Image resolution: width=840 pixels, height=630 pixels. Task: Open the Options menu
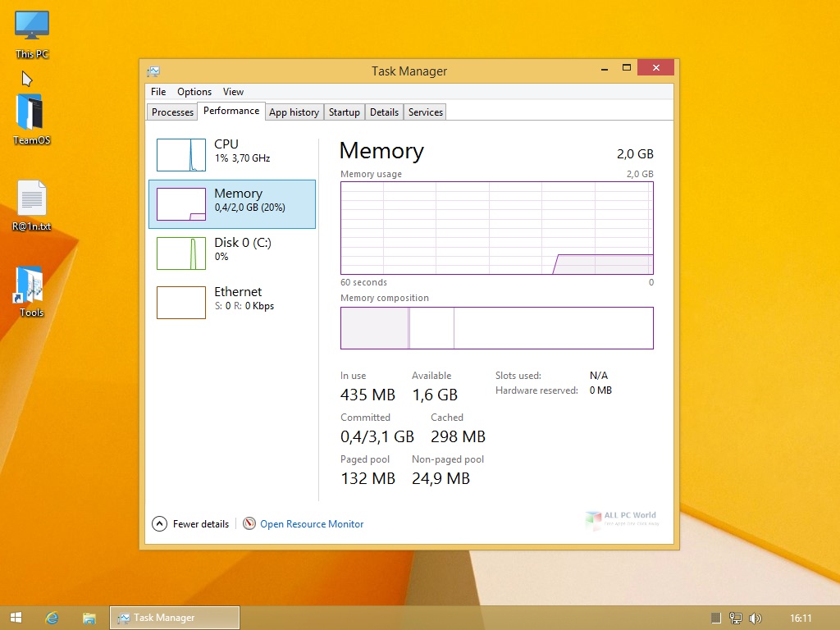pyautogui.click(x=194, y=92)
